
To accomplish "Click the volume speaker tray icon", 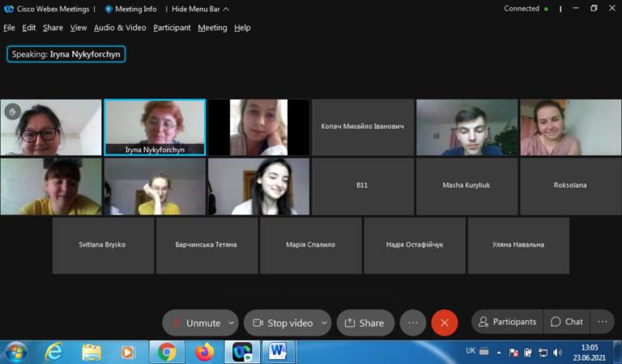I will click(557, 352).
